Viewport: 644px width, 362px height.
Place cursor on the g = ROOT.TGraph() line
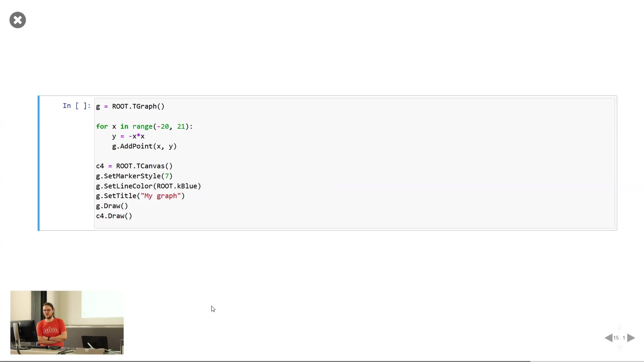coord(130,107)
